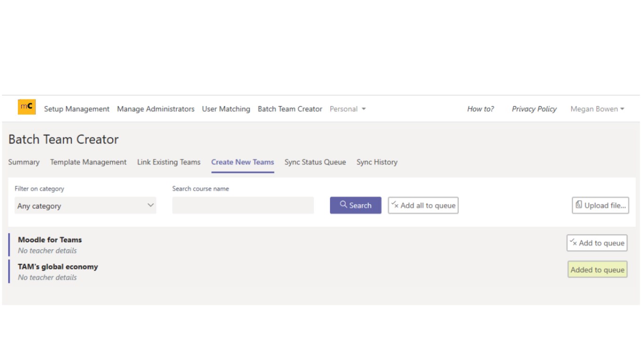This screenshot has height=362, width=644.
Task: Open the How to? link
Action: 480,109
